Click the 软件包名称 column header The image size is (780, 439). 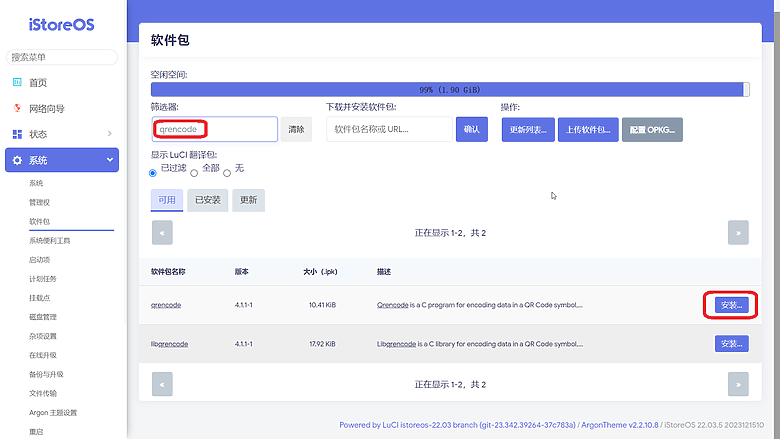168,271
